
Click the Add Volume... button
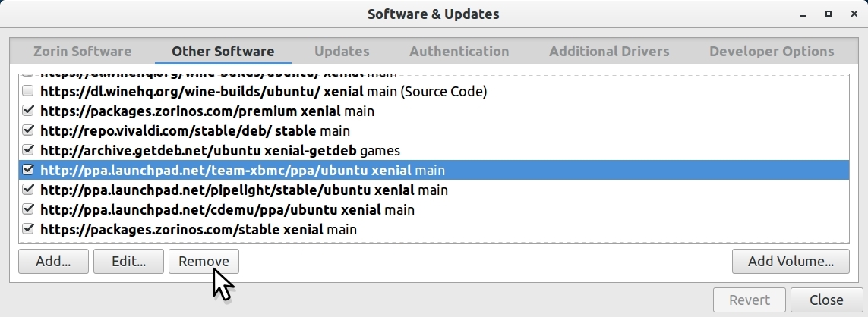[791, 262]
